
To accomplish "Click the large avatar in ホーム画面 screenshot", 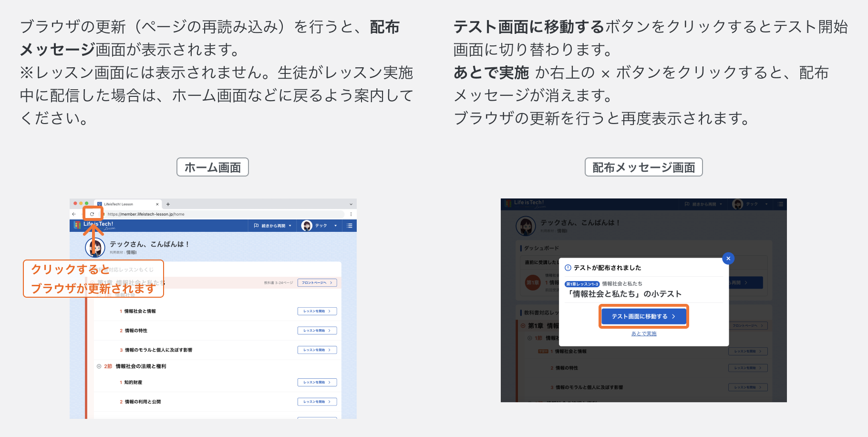I will tap(95, 248).
